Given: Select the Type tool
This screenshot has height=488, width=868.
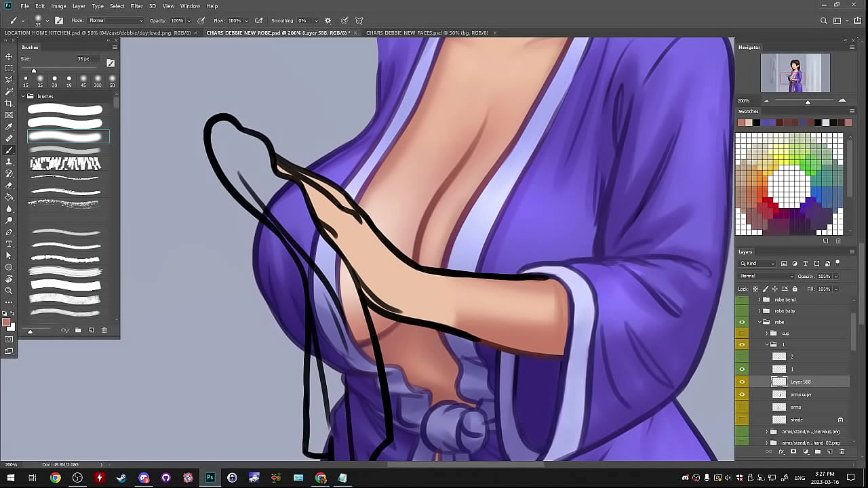Looking at the screenshot, I should 9,243.
